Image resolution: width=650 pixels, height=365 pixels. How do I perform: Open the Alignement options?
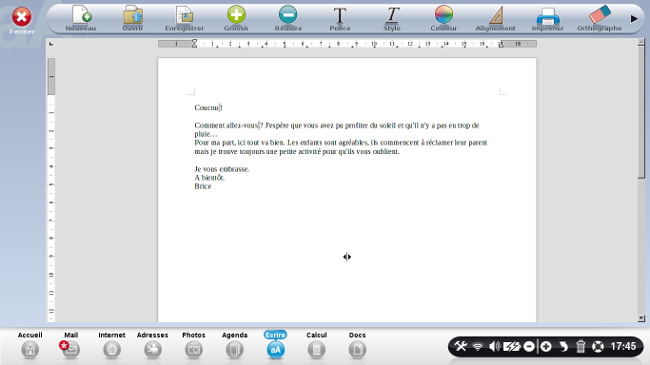click(x=495, y=19)
